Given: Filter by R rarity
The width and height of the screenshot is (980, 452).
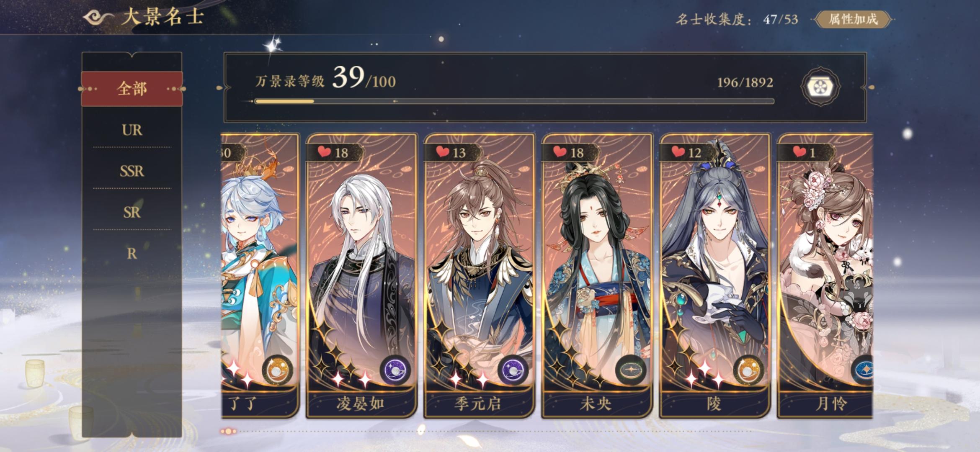Looking at the screenshot, I should 132,254.
